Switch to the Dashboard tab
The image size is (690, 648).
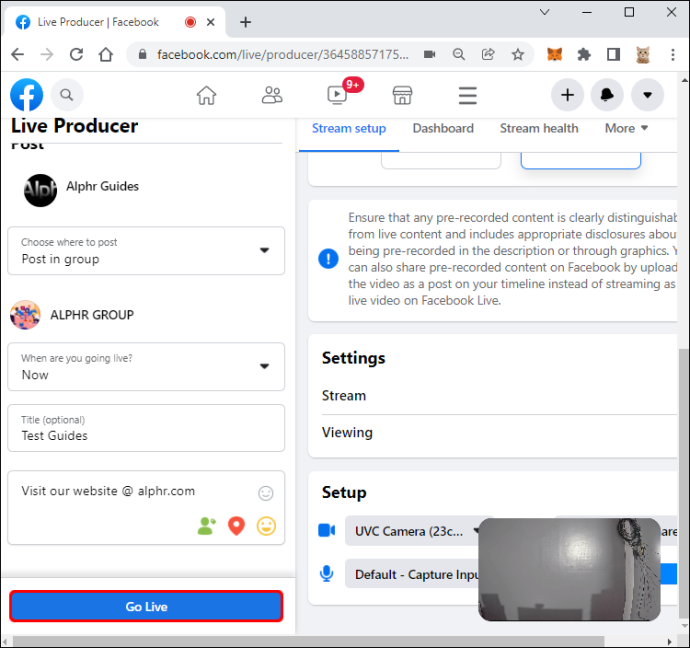point(443,128)
